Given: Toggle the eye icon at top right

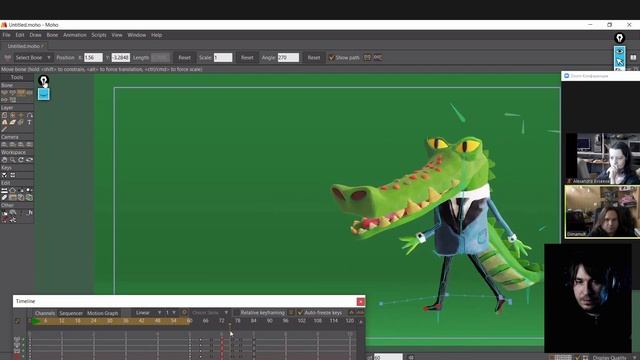Looking at the screenshot, I should click(620, 51).
